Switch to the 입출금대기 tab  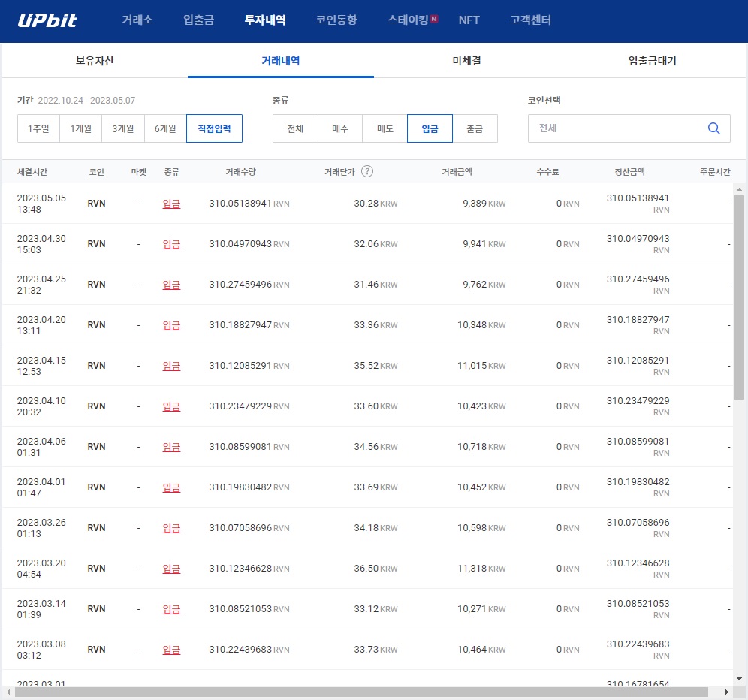(652, 61)
